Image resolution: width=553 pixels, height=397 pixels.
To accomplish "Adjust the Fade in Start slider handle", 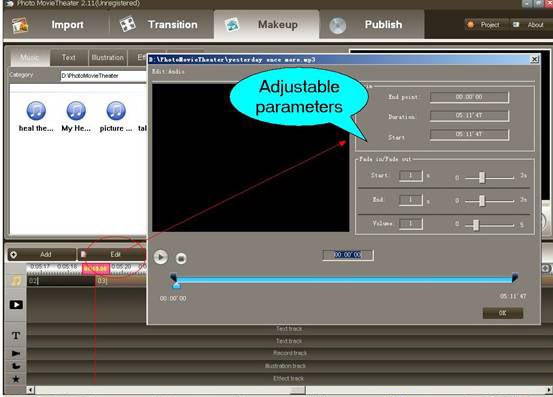I will 481,177.
